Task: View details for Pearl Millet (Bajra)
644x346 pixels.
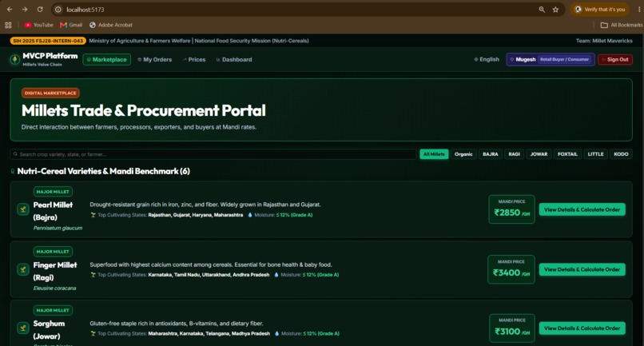Action: click(x=582, y=209)
